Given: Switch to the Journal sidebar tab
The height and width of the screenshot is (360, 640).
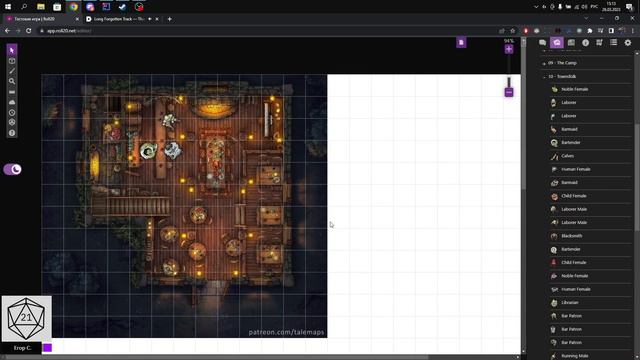Looking at the screenshot, I should click(x=571, y=42).
